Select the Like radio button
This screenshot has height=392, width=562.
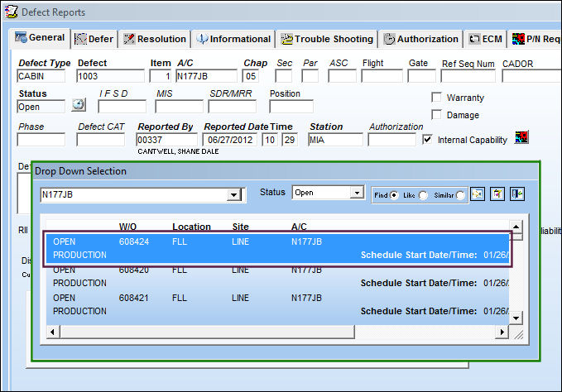423,195
